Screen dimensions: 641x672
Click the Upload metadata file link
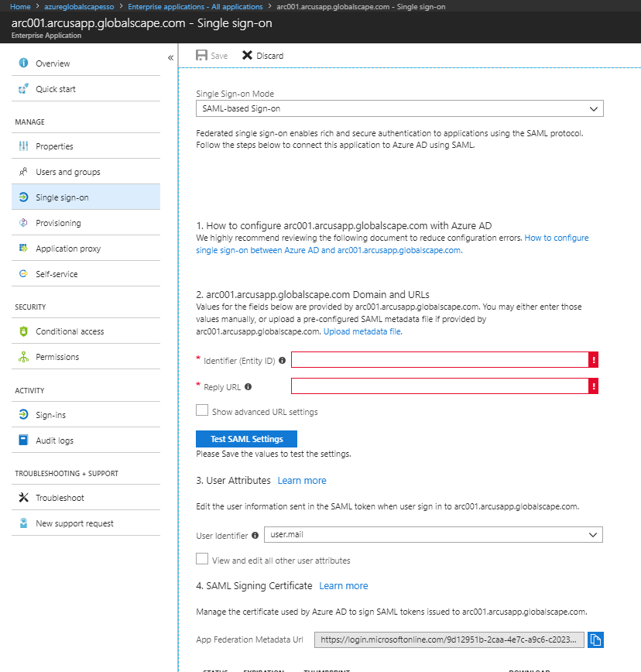[x=363, y=331]
